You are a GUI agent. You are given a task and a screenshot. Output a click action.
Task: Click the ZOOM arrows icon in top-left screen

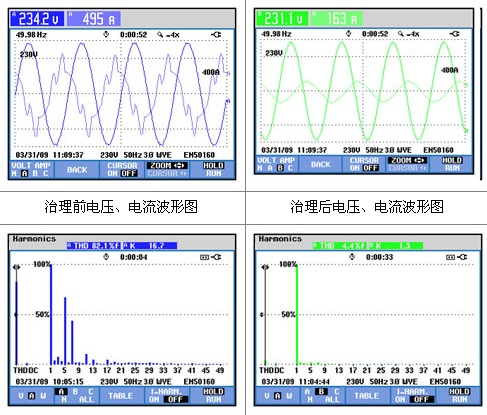click(181, 165)
